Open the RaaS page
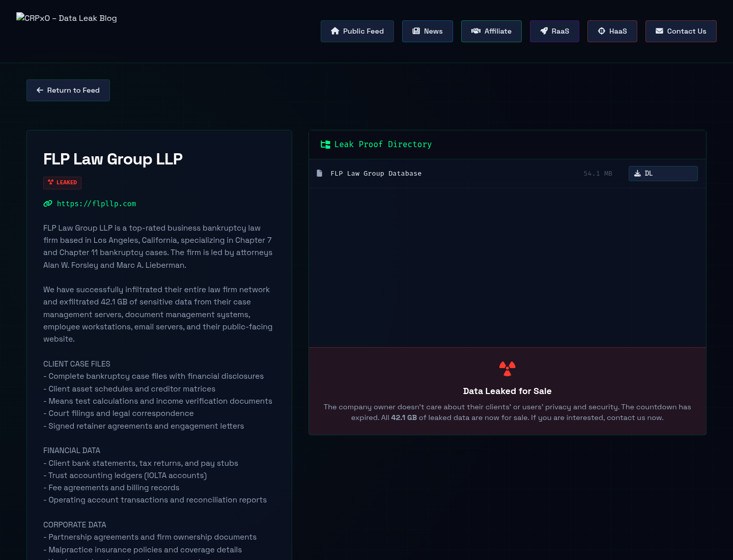Viewport: 733px width, 560px height. coord(554,31)
